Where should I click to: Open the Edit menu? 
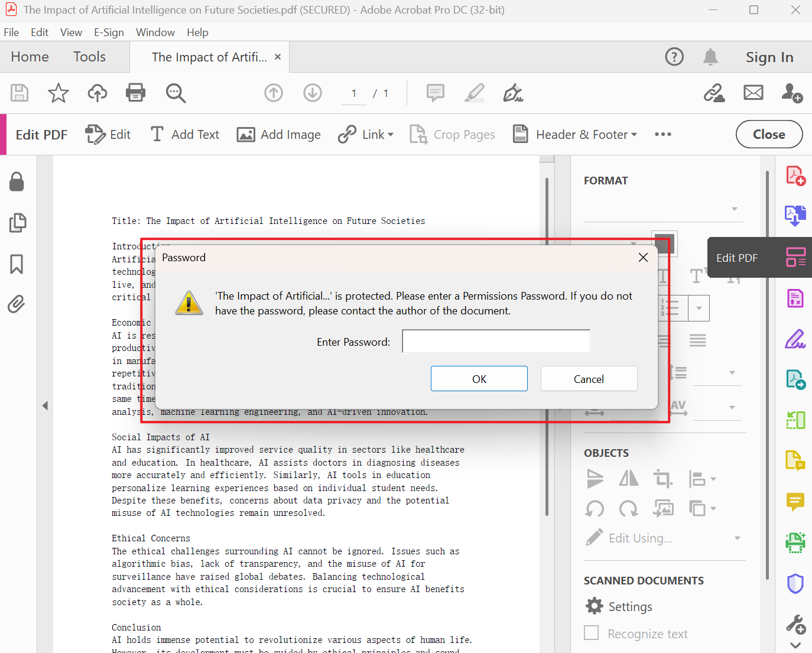point(40,33)
